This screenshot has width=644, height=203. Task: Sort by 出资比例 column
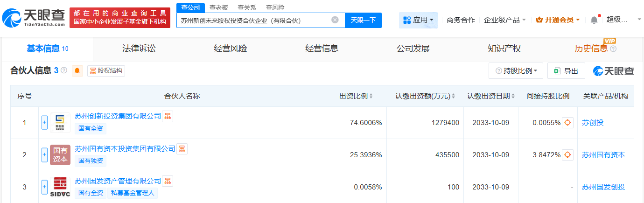point(356,96)
